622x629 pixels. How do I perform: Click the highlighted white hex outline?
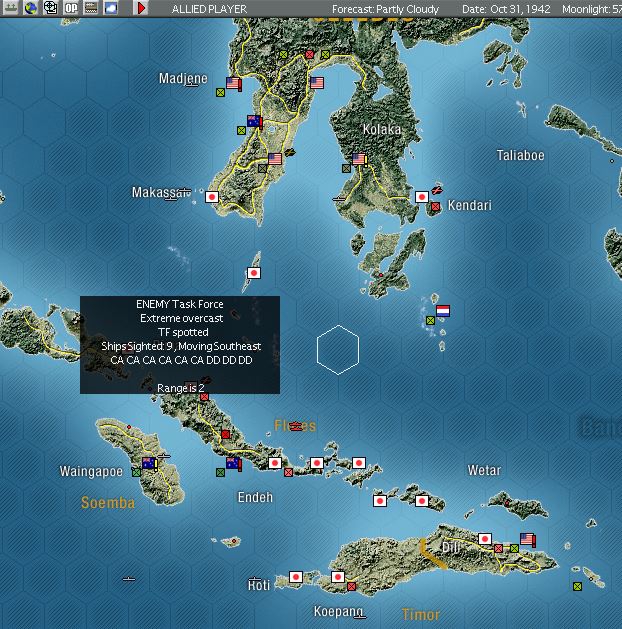pyautogui.click(x=338, y=349)
